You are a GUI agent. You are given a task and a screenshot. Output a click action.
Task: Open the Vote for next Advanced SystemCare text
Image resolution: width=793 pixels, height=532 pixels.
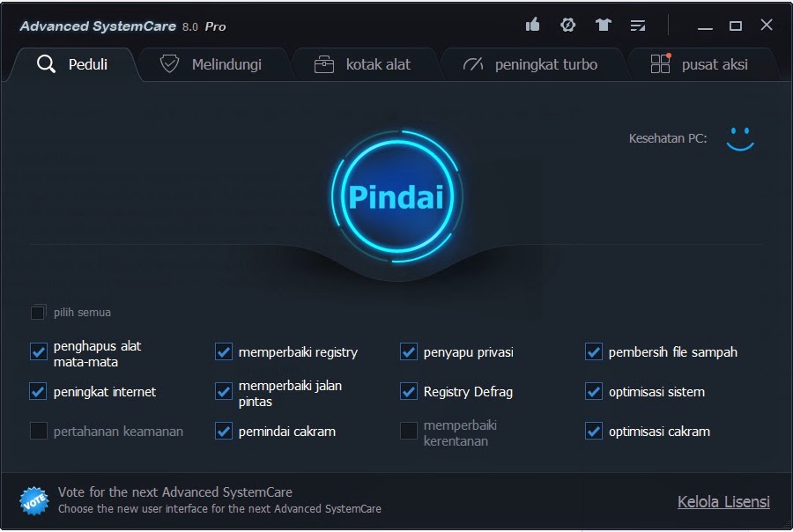point(175,492)
